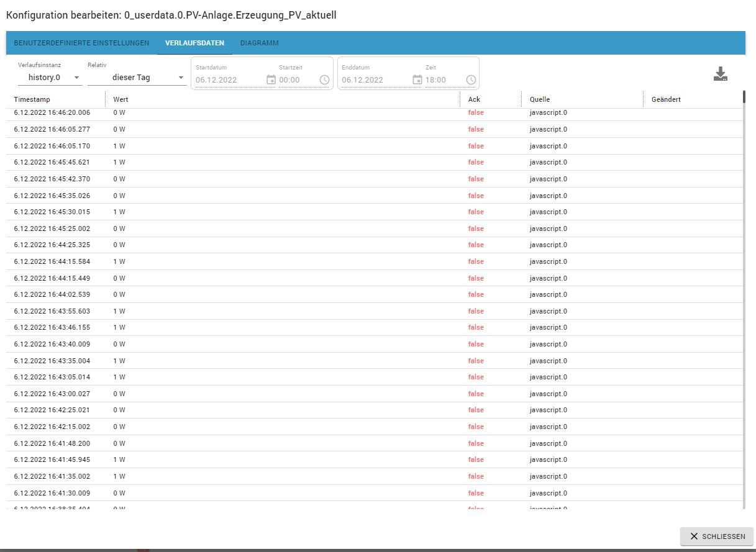Image resolution: width=756 pixels, height=552 pixels.
Task: Click '1 W' value in 16:46:05.170 row
Action: pyautogui.click(x=119, y=146)
